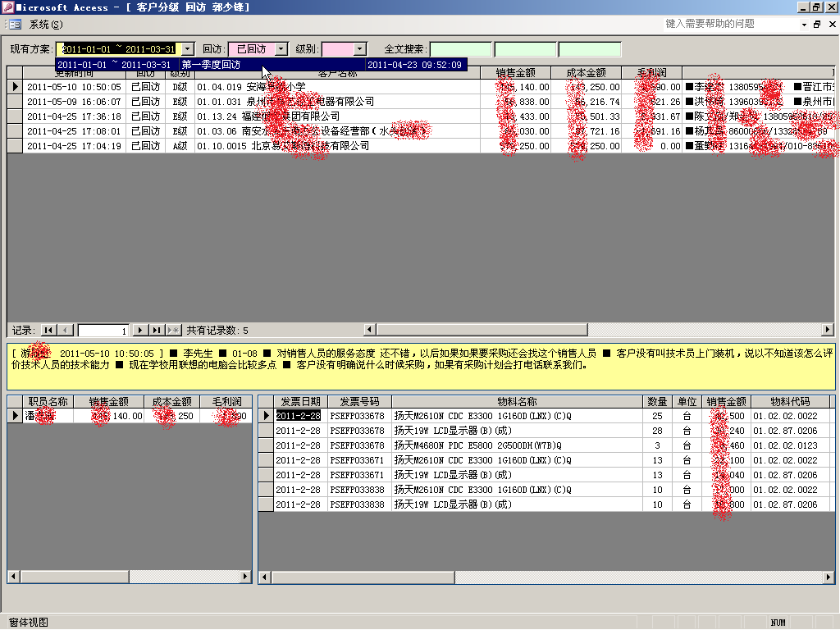Click the previous record arrow button
The width and height of the screenshot is (840, 630).
click(x=66, y=330)
